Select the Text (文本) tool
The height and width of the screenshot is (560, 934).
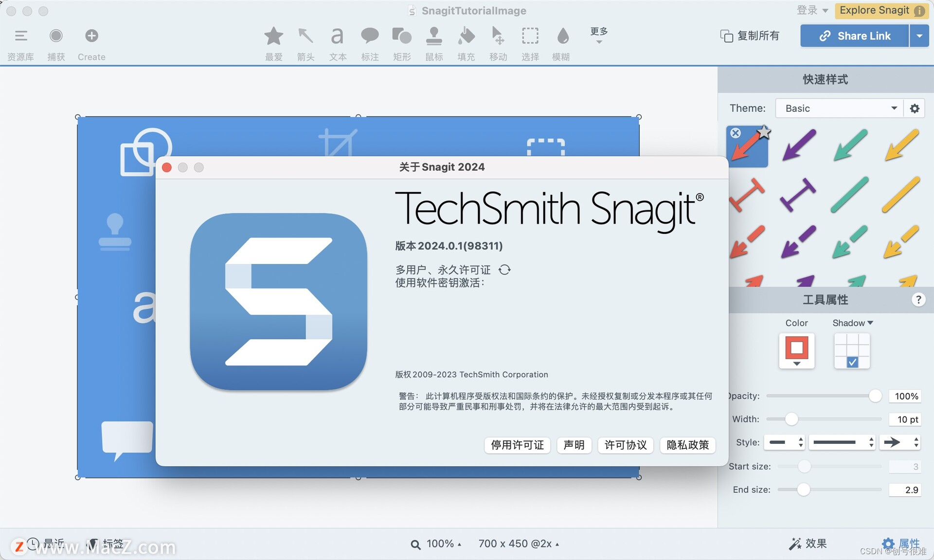tap(337, 36)
